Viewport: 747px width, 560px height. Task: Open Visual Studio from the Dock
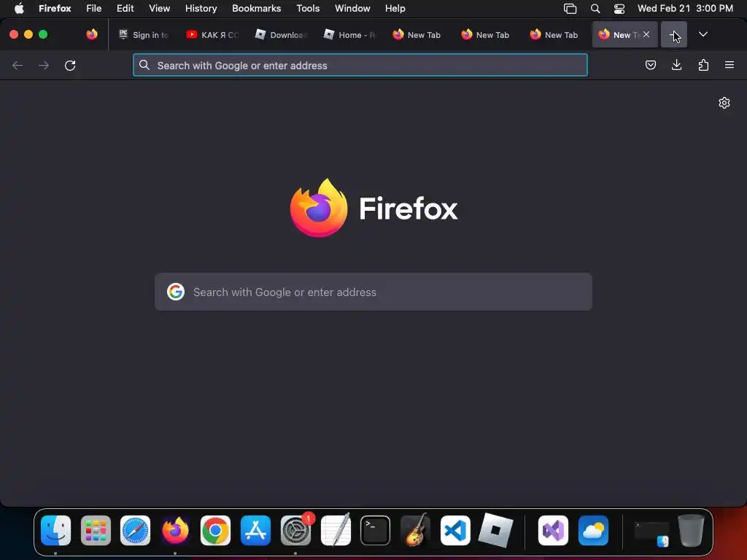(x=553, y=531)
